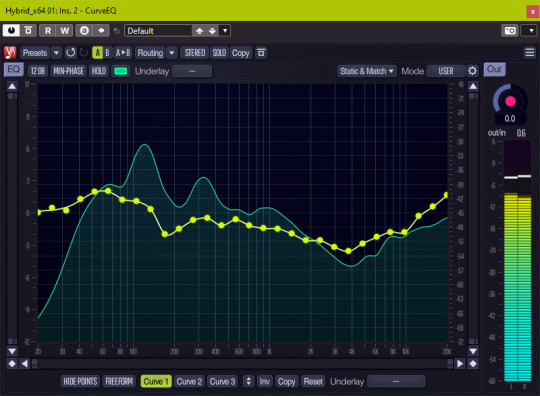
Task: Click the window icon next to Copy
Action: pyautogui.click(x=261, y=53)
